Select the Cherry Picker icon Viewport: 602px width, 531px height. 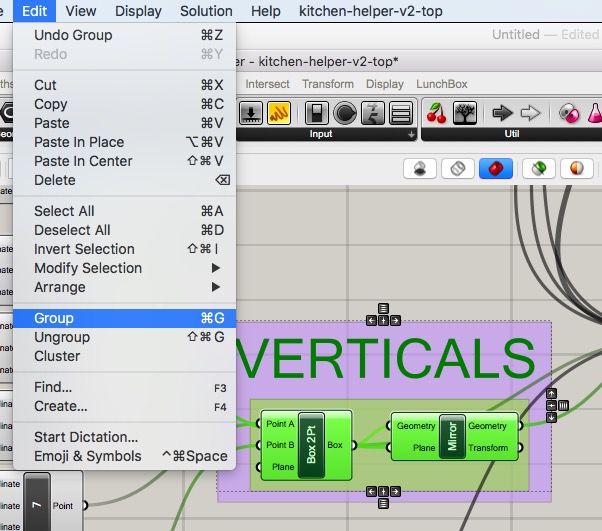pyautogui.click(x=437, y=113)
